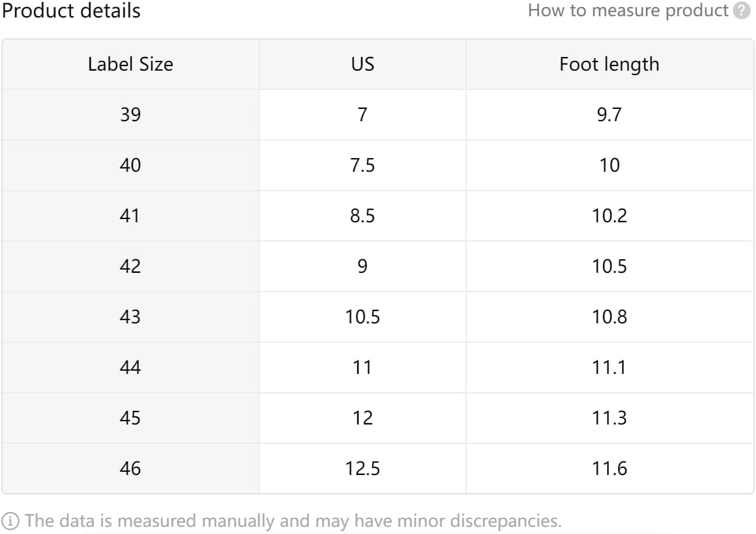Viewport: 756px width, 534px height.
Task: Click the 'Product details' heading
Action: pyautogui.click(x=71, y=11)
